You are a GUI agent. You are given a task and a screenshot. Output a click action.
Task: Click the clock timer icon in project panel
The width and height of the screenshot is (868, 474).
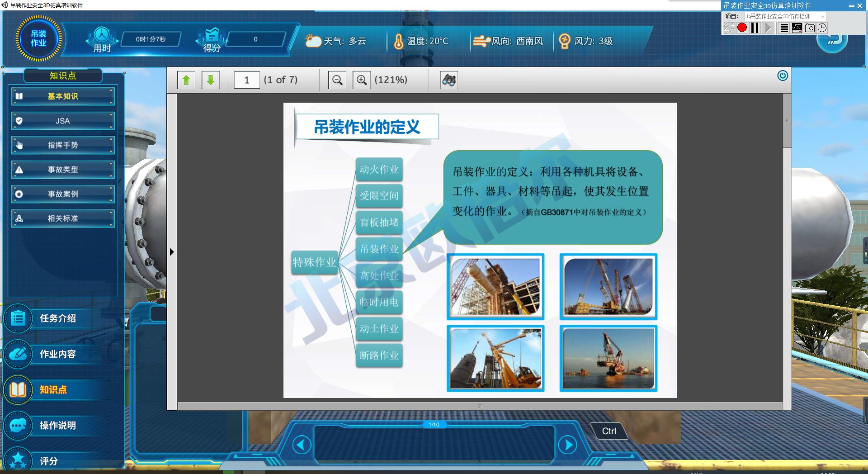coord(822,28)
